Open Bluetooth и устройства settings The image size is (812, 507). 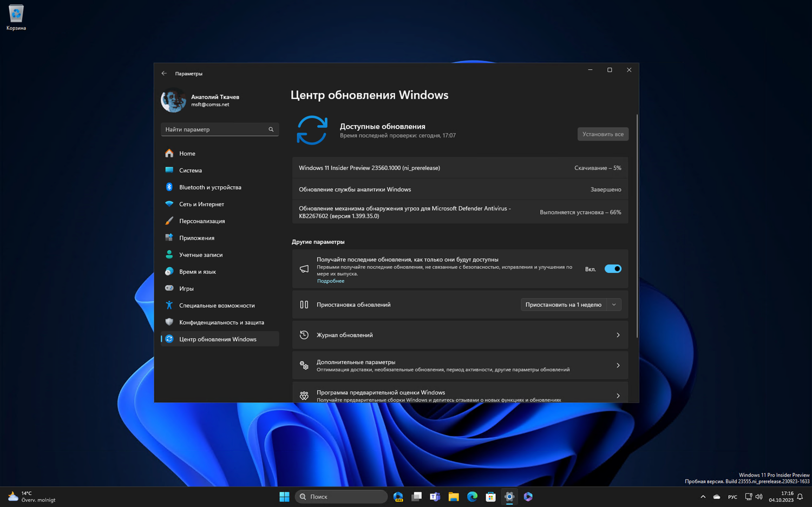click(x=211, y=187)
